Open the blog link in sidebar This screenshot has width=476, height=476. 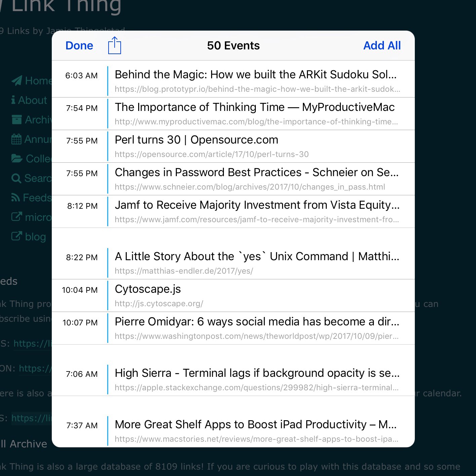click(x=35, y=237)
